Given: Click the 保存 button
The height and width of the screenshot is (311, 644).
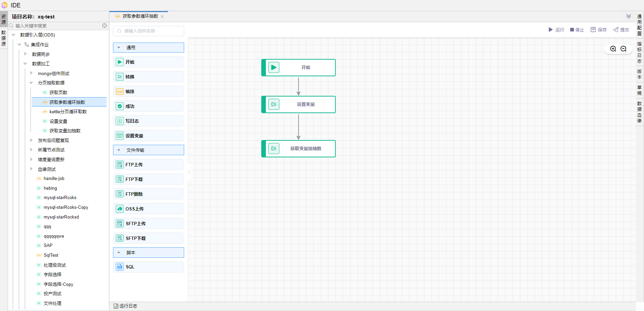Looking at the screenshot, I should tap(599, 30).
